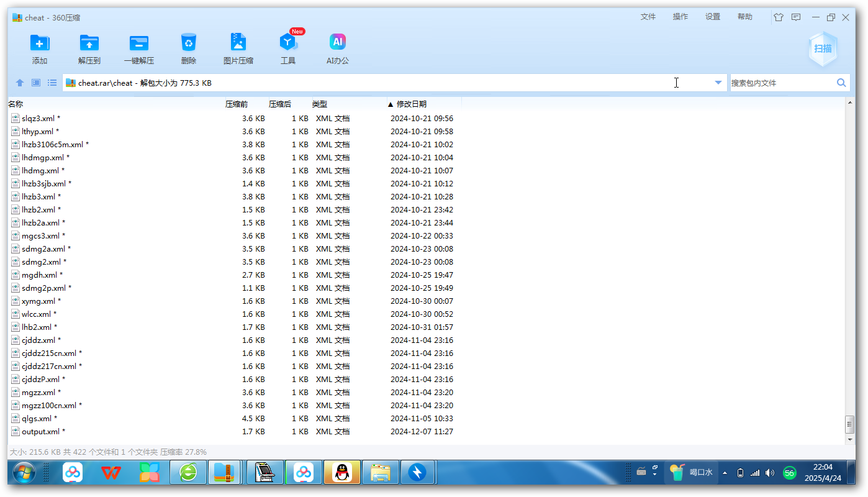The width and height of the screenshot is (868, 497).
Task: Open the QQ penguin taskbar icon
Action: point(341,473)
